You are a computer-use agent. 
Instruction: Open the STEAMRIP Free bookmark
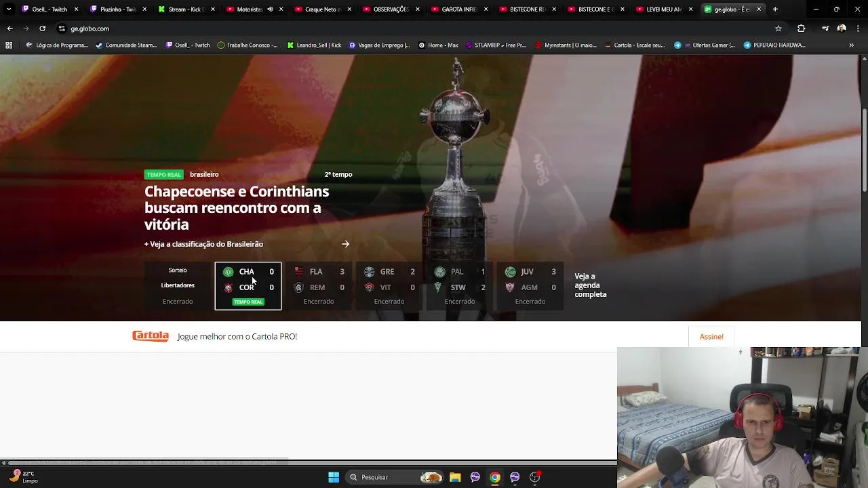click(x=496, y=45)
